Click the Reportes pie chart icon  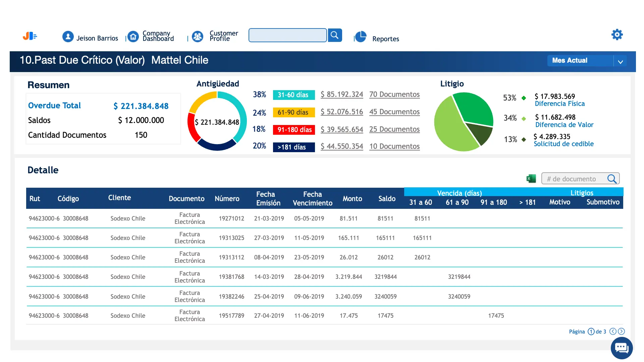point(361,37)
